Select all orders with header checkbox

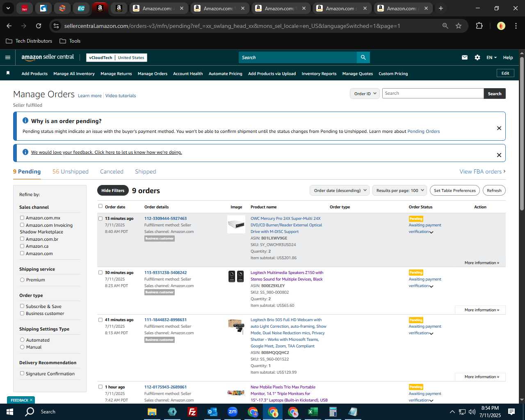click(x=100, y=206)
